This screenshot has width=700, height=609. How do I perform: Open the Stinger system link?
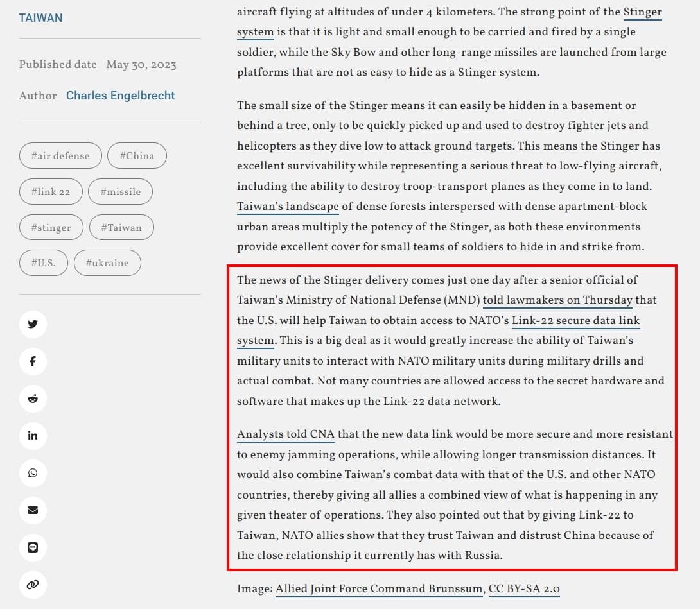pyautogui.click(x=642, y=12)
